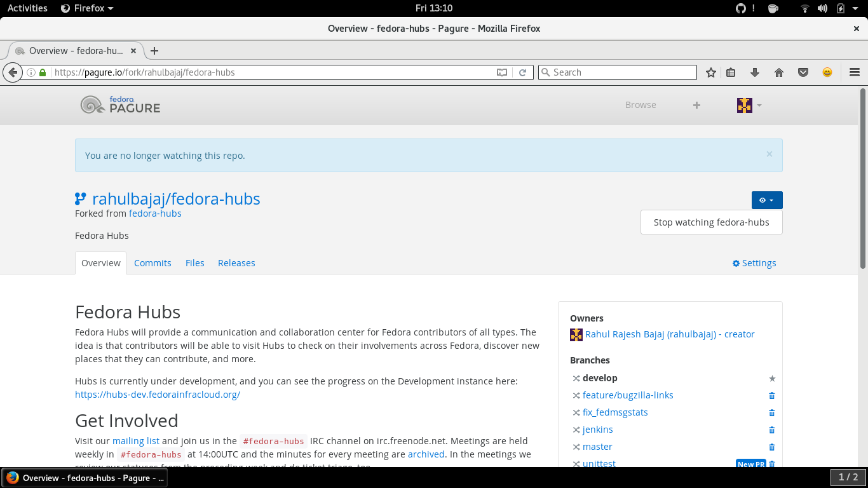The image size is (868, 488).
Task: Reload the page with the refresh icon
Action: 522,72
